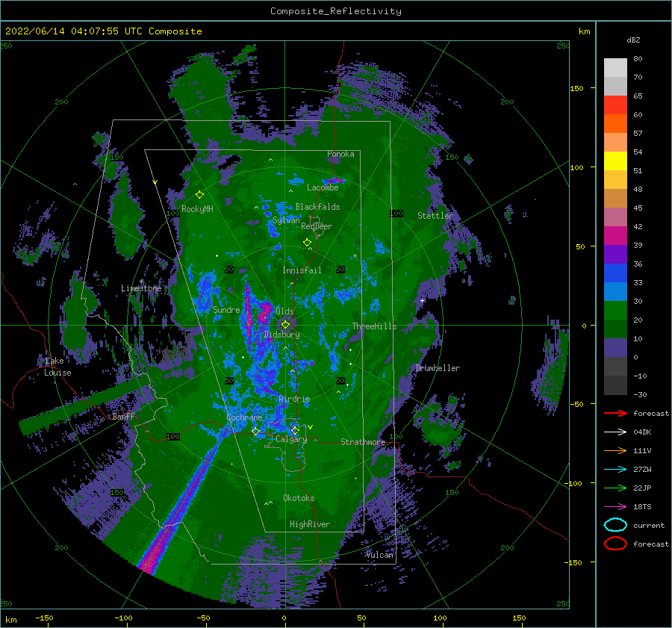Click the yellow diamond marker below Cochrane
Screen dimensions: 672x628
pyautogui.click(x=256, y=431)
